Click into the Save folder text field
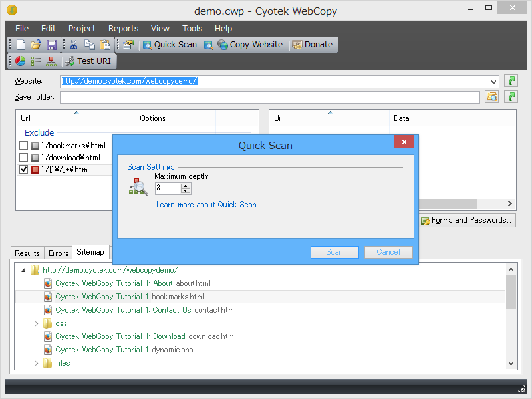Image resolution: width=532 pixels, height=399 pixels. (270, 97)
